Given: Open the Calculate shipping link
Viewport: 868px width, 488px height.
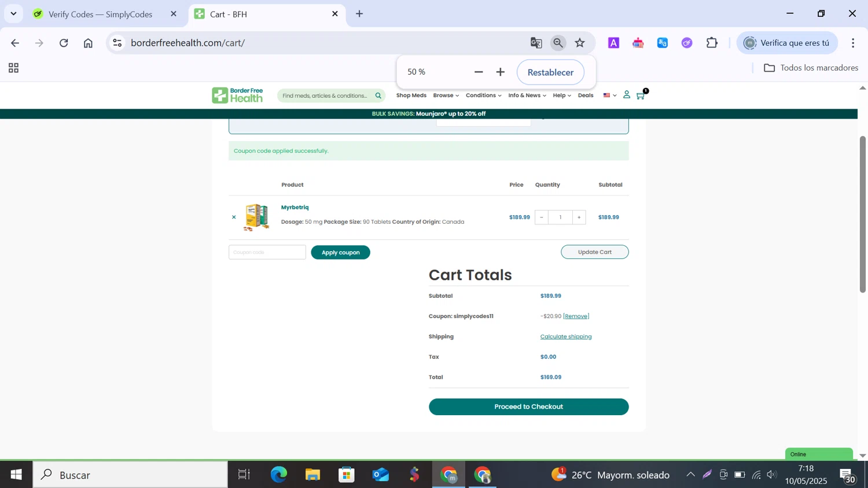Looking at the screenshot, I should (x=566, y=337).
